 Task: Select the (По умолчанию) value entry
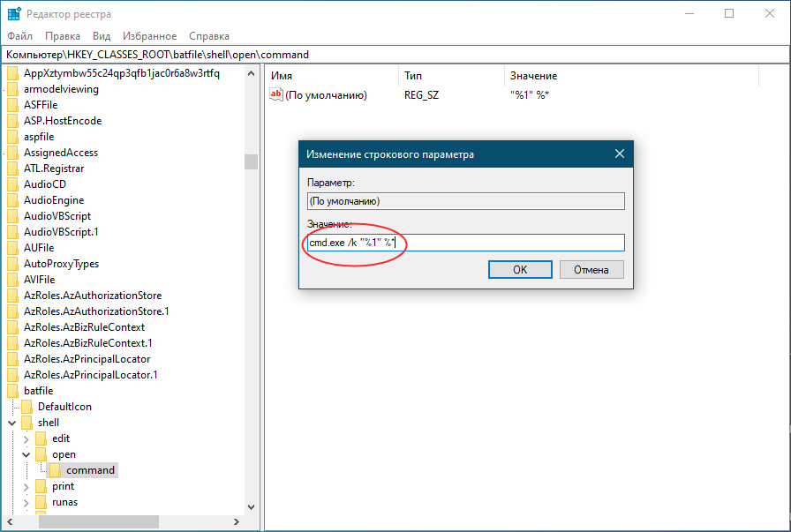tap(326, 95)
